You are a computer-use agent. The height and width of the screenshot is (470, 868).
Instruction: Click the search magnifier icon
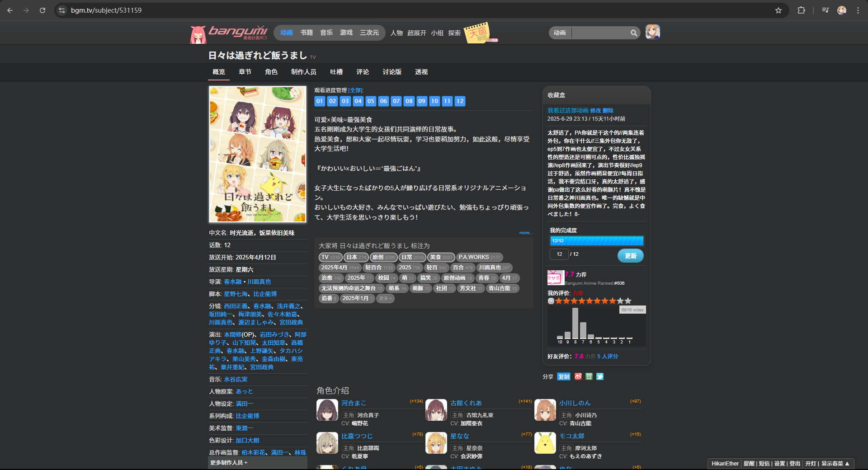pos(634,33)
